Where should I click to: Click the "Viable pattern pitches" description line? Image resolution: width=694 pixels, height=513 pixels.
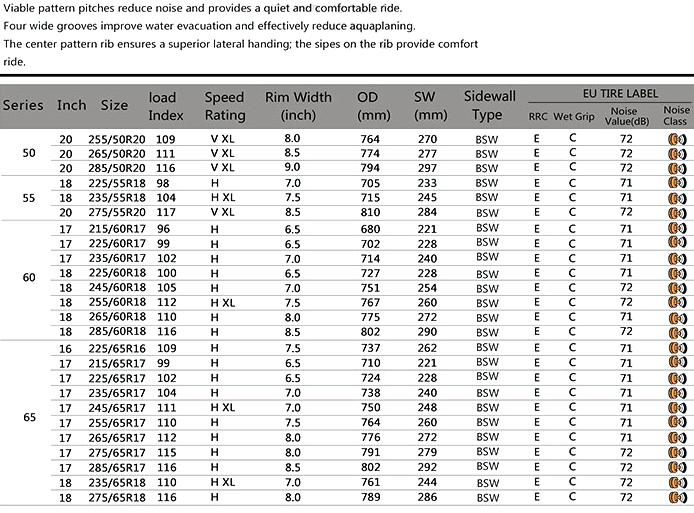(x=203, y=8)
